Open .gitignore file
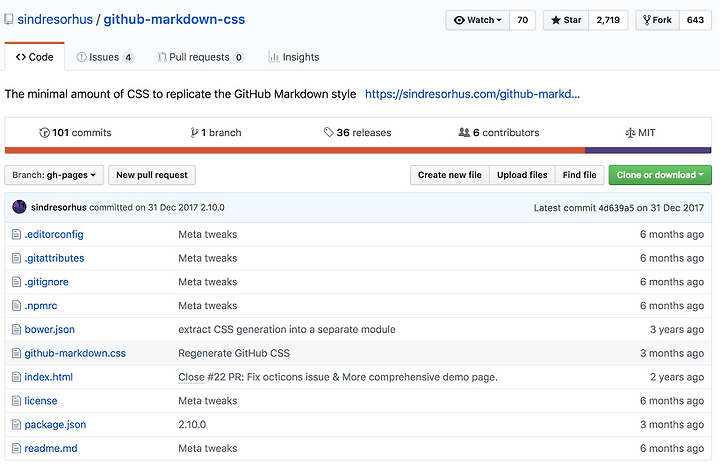The width and height of the screenshot is (720, 467). point(46,282)
